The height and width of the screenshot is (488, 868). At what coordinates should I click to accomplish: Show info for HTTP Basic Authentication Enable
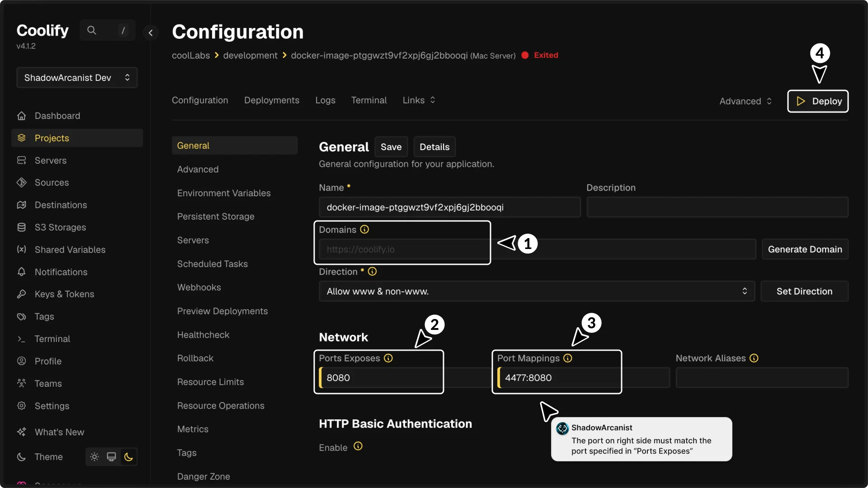pos(358,446)
